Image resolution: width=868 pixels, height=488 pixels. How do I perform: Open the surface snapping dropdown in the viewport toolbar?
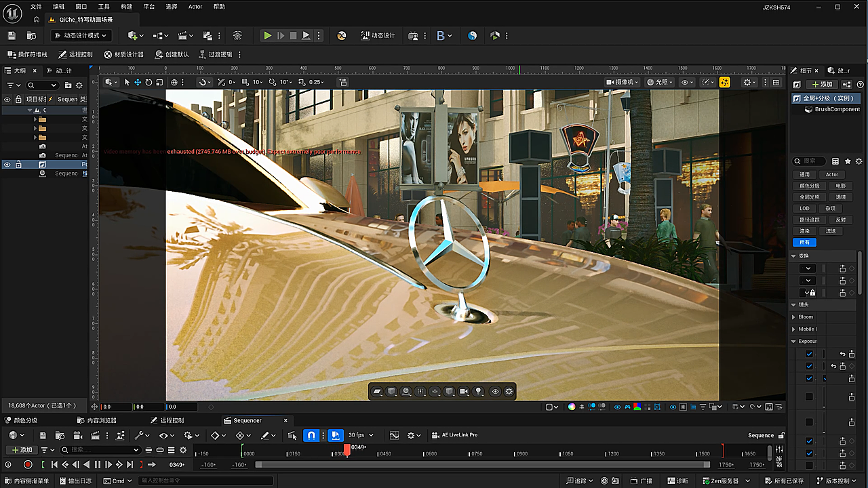tap(205, 82)
